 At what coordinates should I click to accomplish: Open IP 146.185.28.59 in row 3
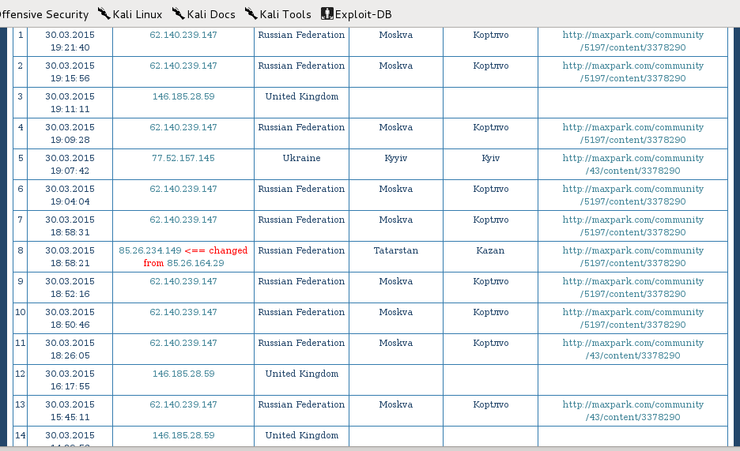(183, 97)
